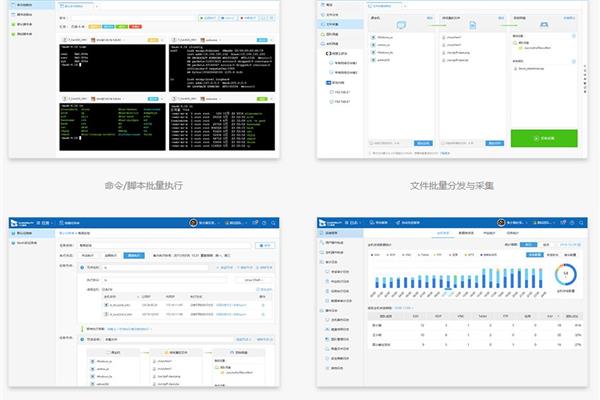Click the Telnet legend entry above the chart
This screenshot has height=400, width=600.
click(x=423, y=255)
